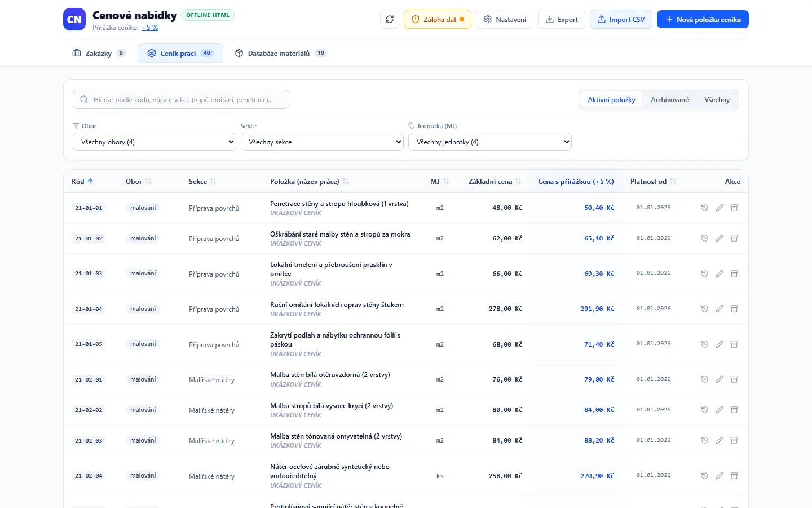Sort table by Obor column
812x508 pixels.
[139, 182]
